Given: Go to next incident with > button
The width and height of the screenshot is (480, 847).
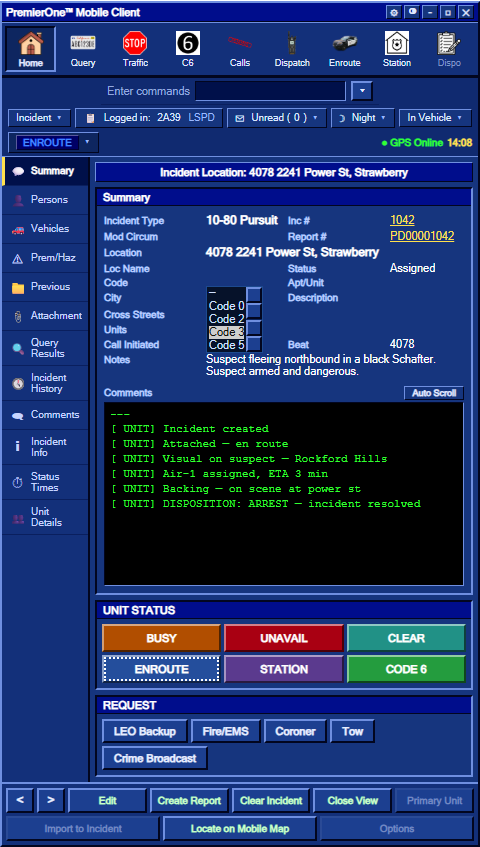Looking at the screenshot, I should (51, 801).
